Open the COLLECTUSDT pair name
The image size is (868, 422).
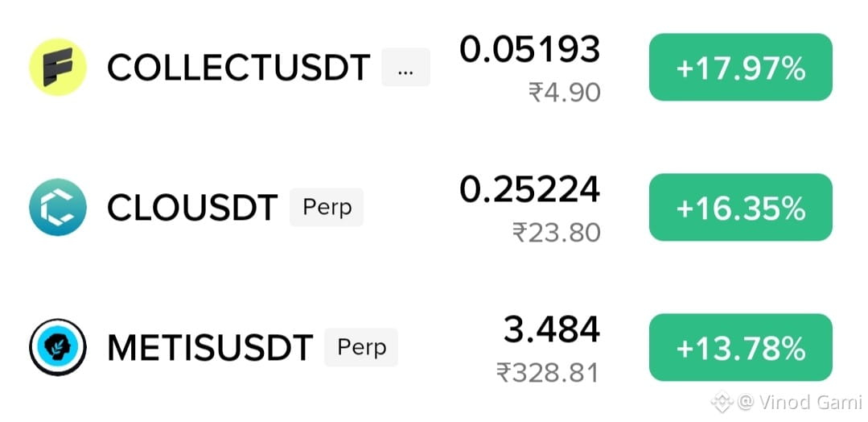(x=239, y=68)
